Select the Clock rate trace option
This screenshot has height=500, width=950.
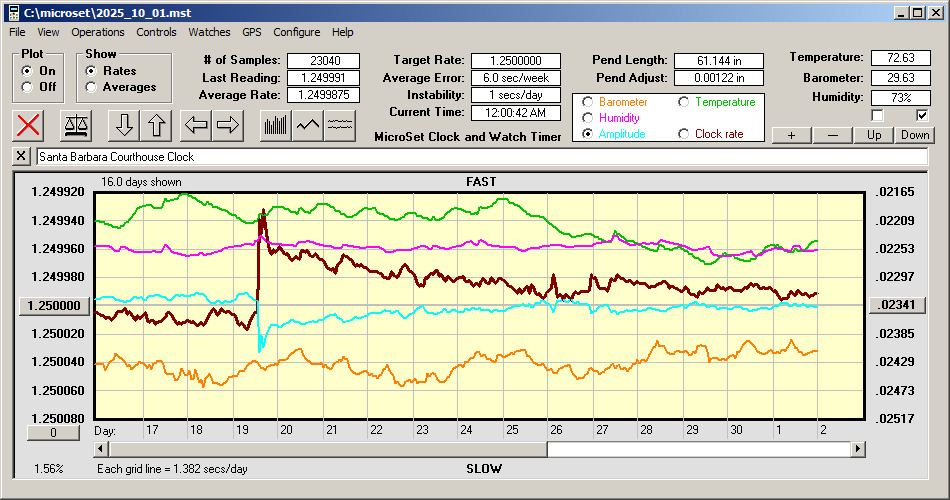(684, 134)
